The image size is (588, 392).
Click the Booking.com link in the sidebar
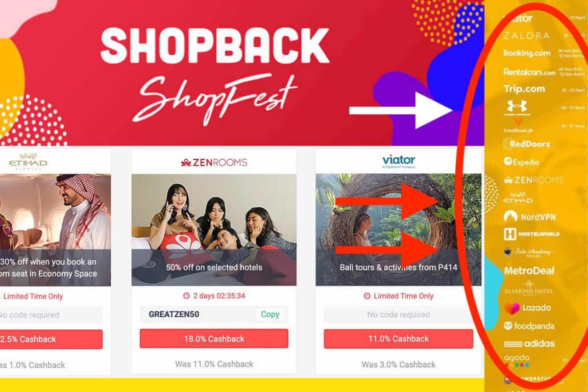527,53
